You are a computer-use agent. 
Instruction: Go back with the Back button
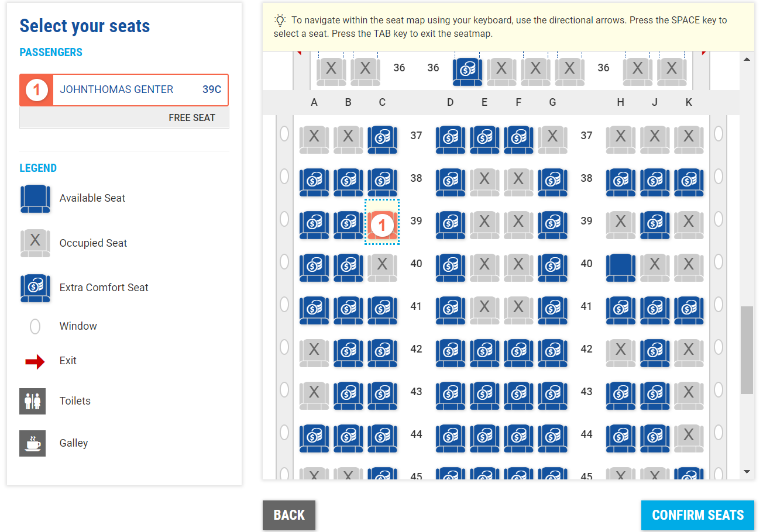(288, 515)
